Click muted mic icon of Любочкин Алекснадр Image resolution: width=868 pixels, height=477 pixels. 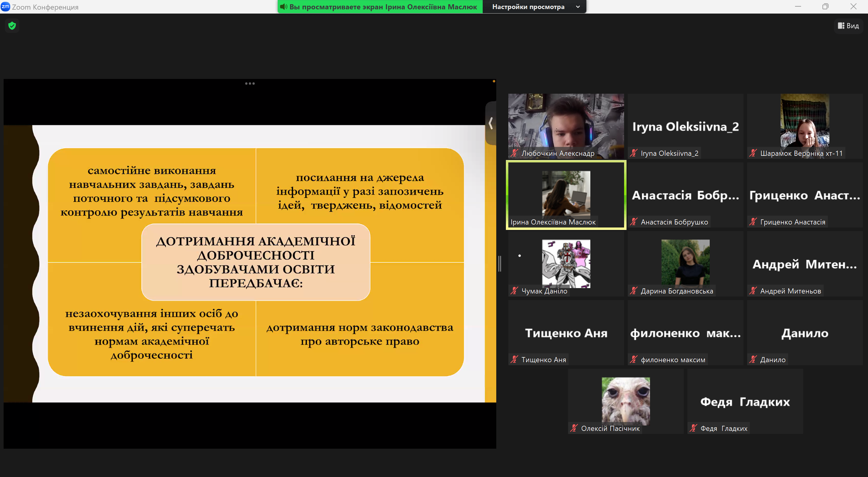[514, 153]
